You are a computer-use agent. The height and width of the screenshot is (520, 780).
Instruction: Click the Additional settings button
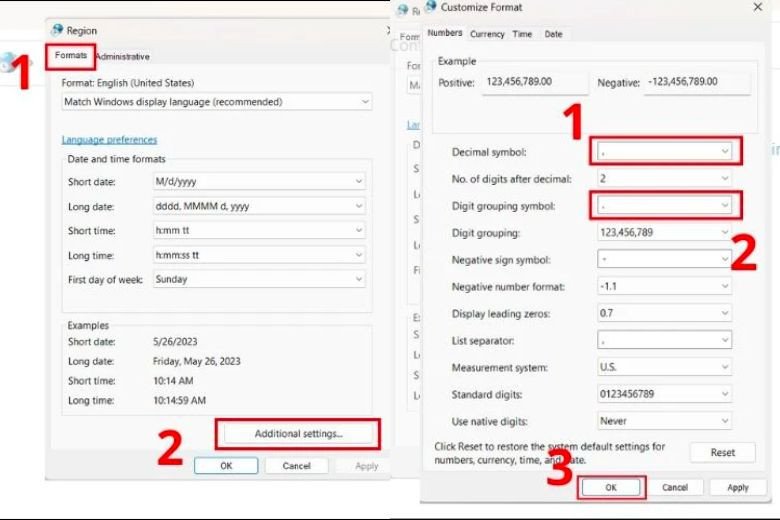[298, 434]
